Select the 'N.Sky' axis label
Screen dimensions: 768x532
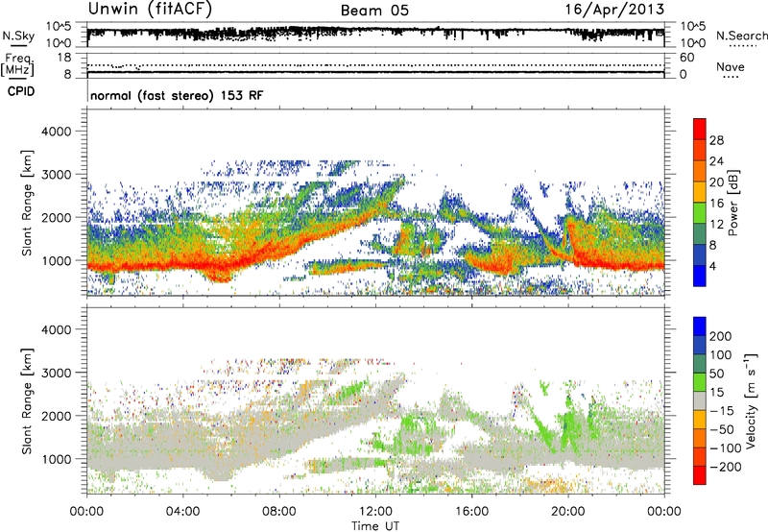18,36
